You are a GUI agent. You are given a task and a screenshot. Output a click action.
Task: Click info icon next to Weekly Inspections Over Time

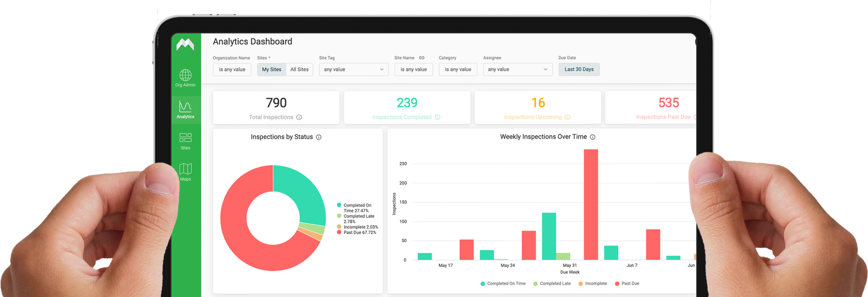coord(593,137)
